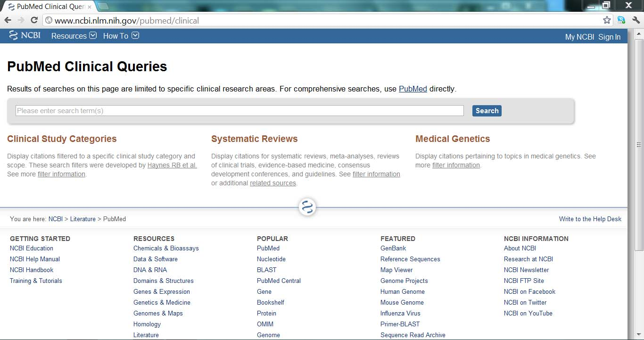The height and width of the screenshot is (340, 644).
Task: Open filter information under Clinical Study Categories
Action: [x=61, y=174]
